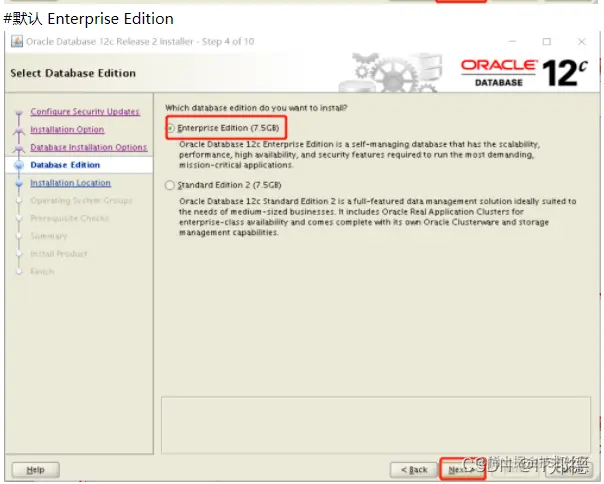This screenshot has width=604, height=484.
Task: Select Standard Edition 2 (7.5GB) radio button
Action: coord(170,185)
